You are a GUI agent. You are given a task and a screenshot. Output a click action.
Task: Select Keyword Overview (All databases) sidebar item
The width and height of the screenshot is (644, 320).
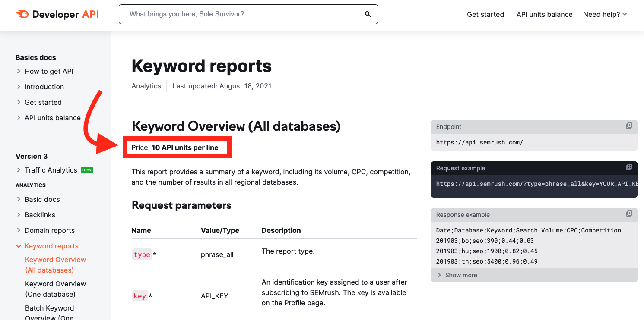pyautogui.click(x=55, y=265)
